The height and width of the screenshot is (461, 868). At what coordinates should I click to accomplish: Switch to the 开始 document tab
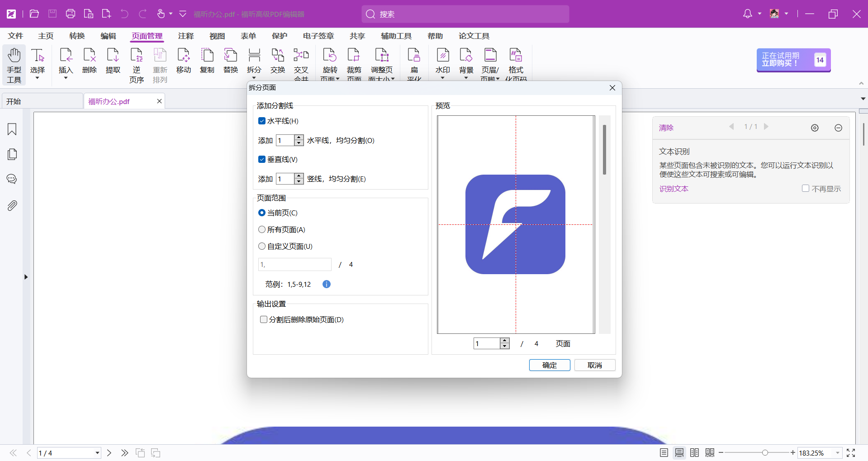pyautogui.click(x=43, y=101)
